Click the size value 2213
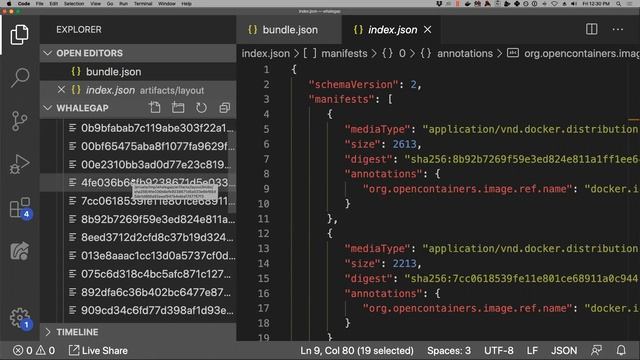Image resolution: width=640 pixels, height=360 pixels. point(404,264)
